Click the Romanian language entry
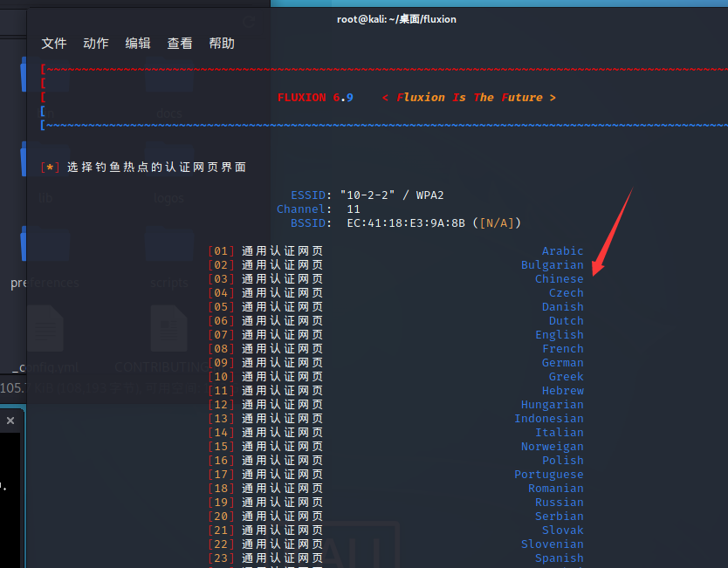This screenshot has width=728, height=568. [x=555, y=489]
